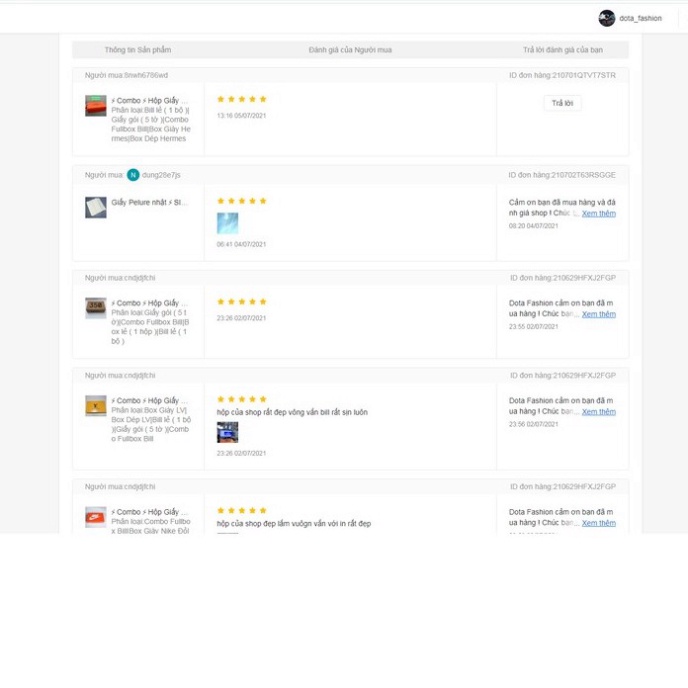The width and height of the screenshot is (688, 688).
Task: Click the brown box thumbnail for the Giấy gói 5 tờ combo
Action: 96,308
